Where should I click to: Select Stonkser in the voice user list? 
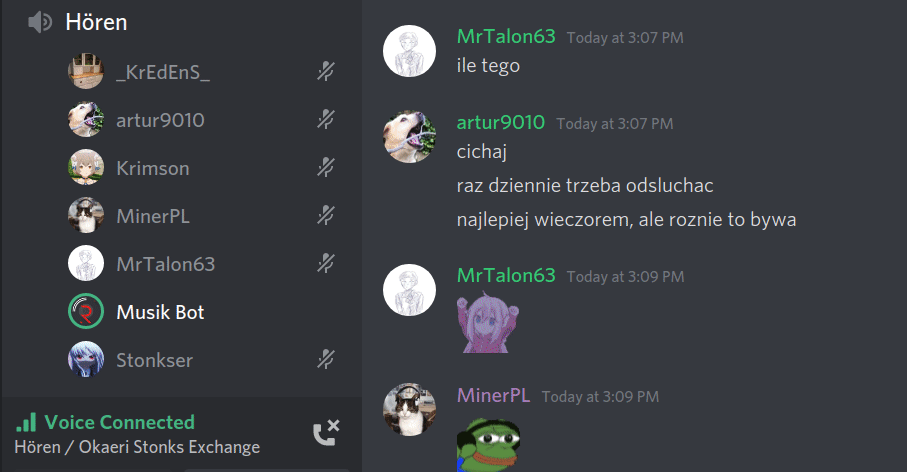click(x=181, y=360)
